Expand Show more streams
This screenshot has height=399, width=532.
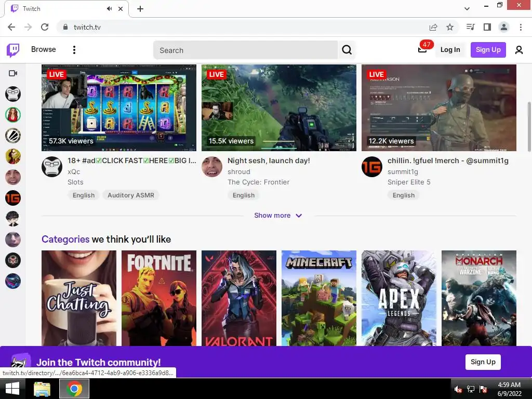point(278,216)
